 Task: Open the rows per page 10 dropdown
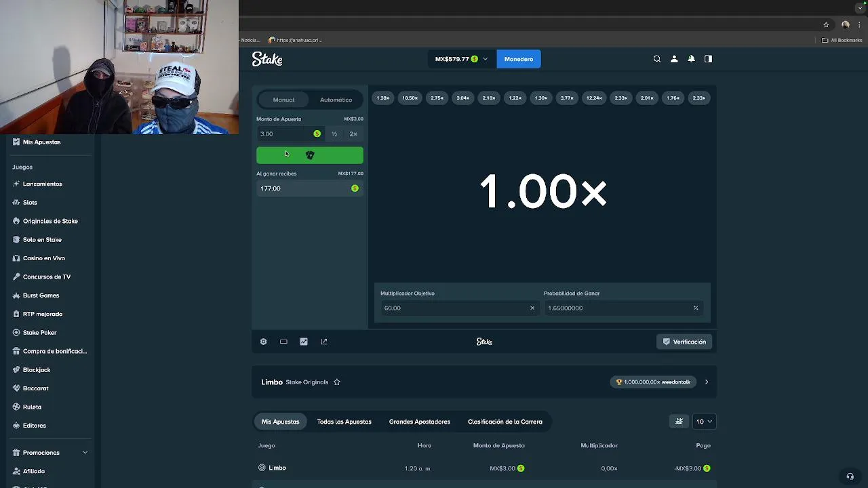[704, 422]
